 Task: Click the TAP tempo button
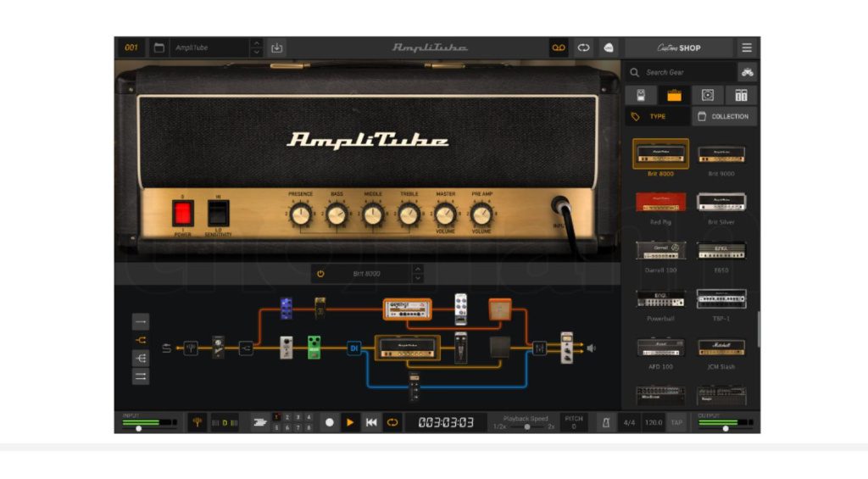click(676, 422)
